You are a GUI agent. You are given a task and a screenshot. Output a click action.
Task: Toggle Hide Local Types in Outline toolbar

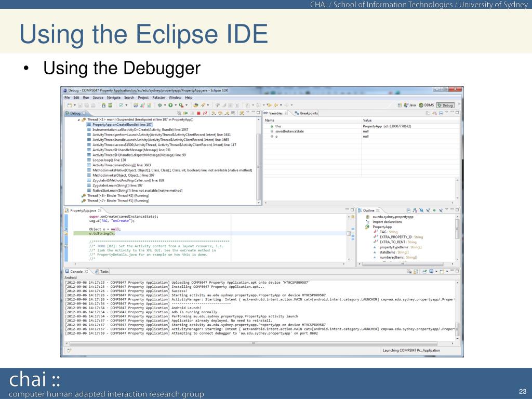[441, 210]
